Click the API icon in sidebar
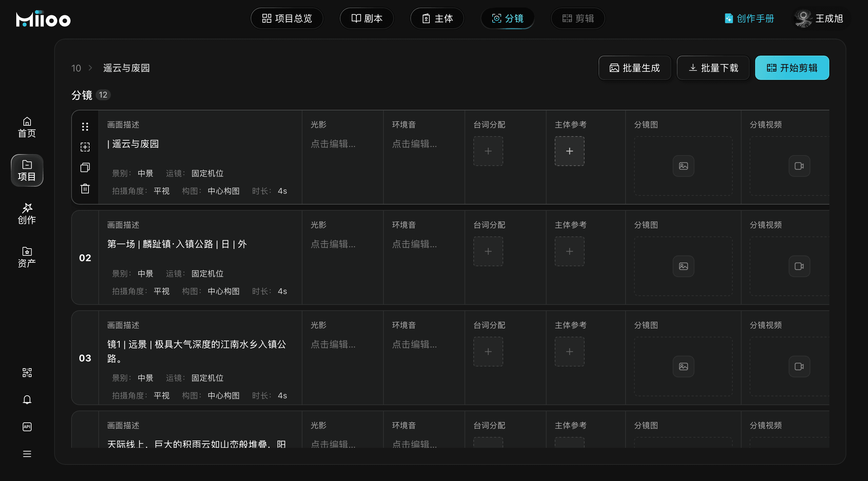The height and width of the screenshot is (481, 868). pos(27,427)
